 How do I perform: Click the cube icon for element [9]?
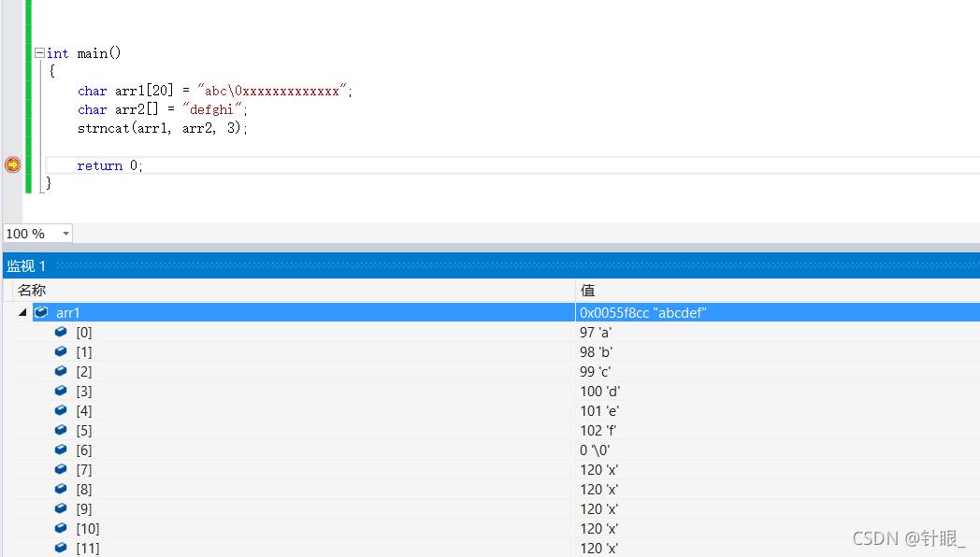pos(61,508)
